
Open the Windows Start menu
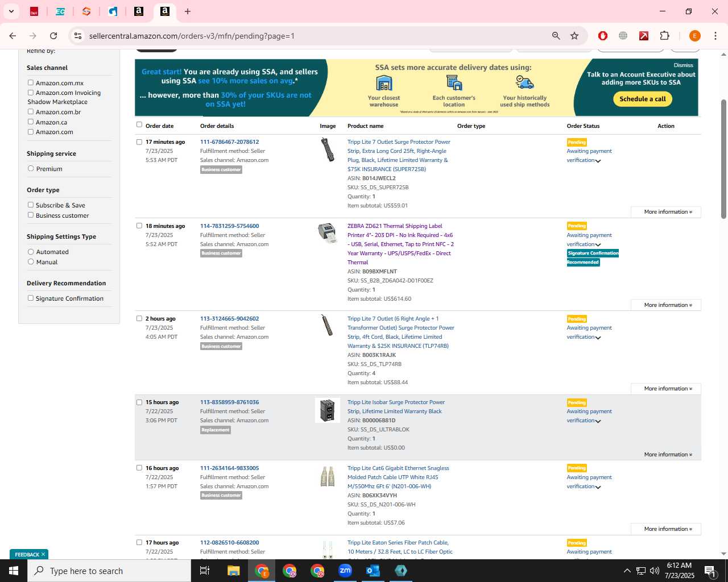pos(14,571)
